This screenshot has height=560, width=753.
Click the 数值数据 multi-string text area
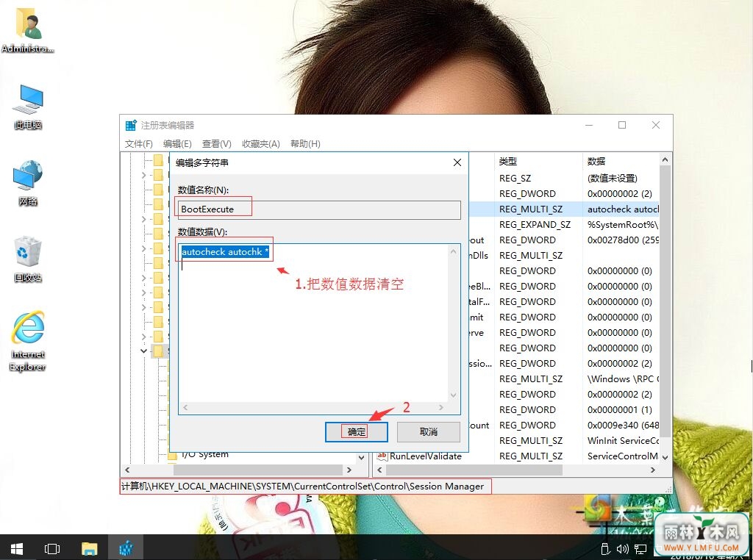click(313, 323)
